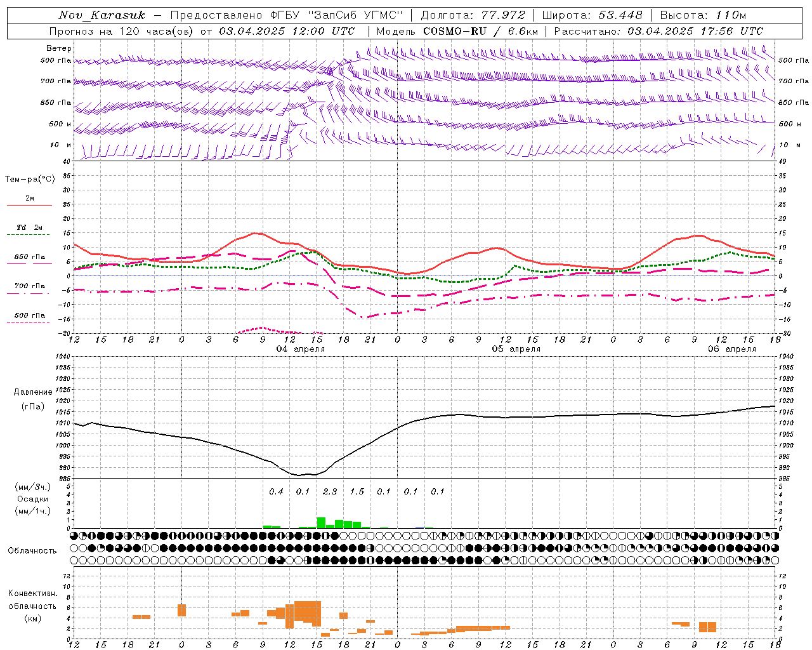Click the latitude value 53.448
The height and width of the screenshot is (650, 812).
(620, 15)
